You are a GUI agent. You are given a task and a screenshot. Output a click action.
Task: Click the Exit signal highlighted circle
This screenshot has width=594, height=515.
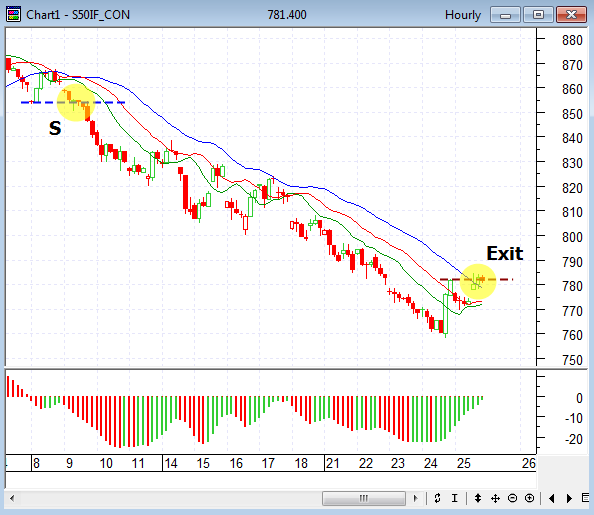pos(478,282)
